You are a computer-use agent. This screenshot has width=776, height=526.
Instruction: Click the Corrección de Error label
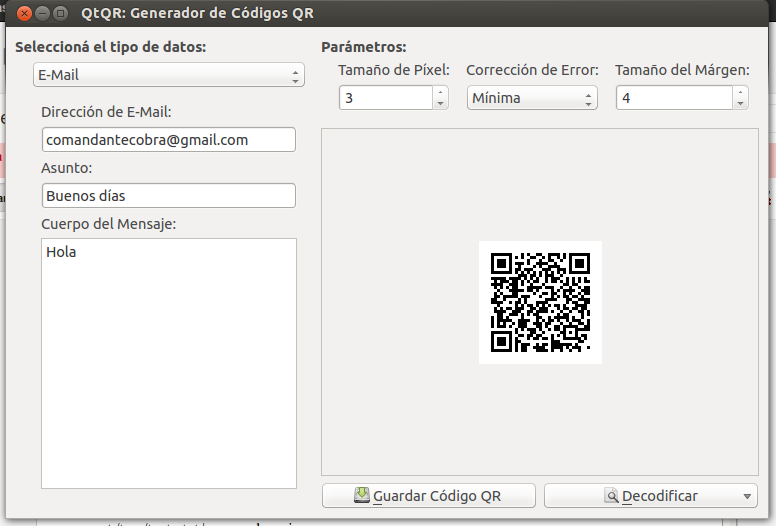[x=533, y=70]
